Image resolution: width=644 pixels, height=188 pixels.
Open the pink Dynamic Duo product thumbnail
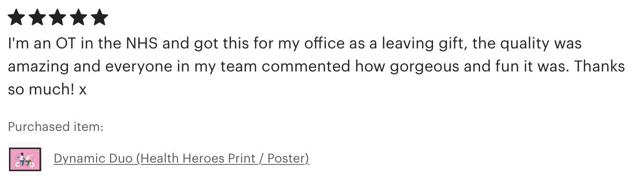click(x=25, y=159)
